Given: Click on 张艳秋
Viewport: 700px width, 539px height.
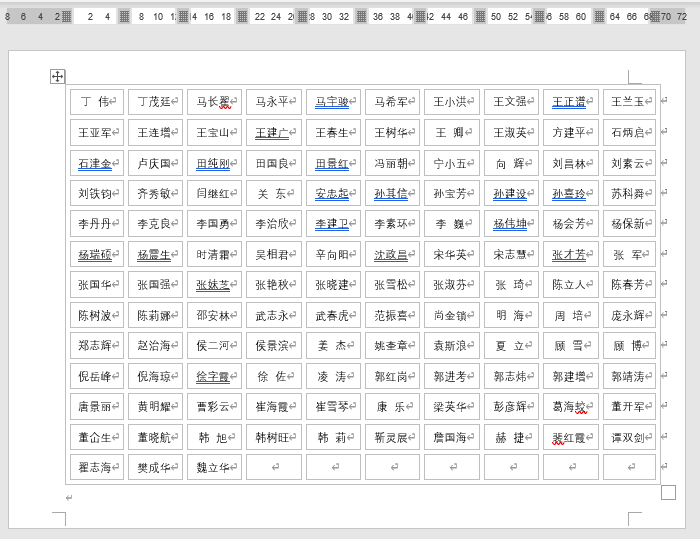Looking at the screenshot, I should tap(272, 284).
